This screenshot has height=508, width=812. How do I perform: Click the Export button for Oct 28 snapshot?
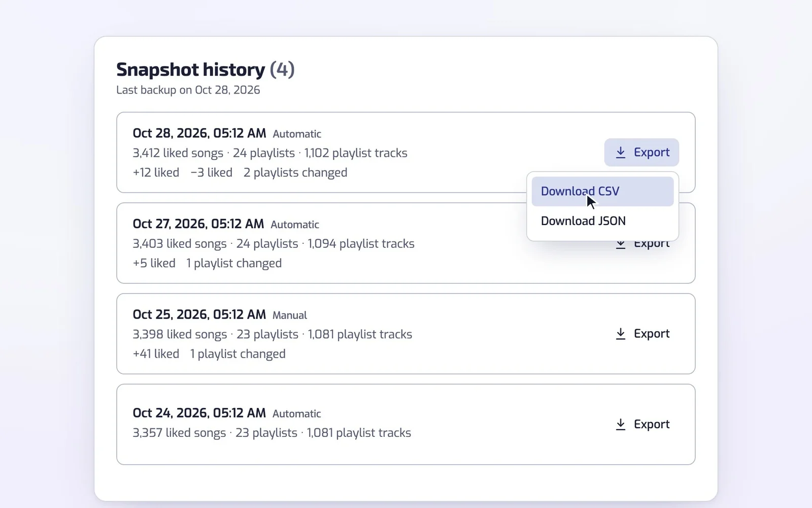641,152
